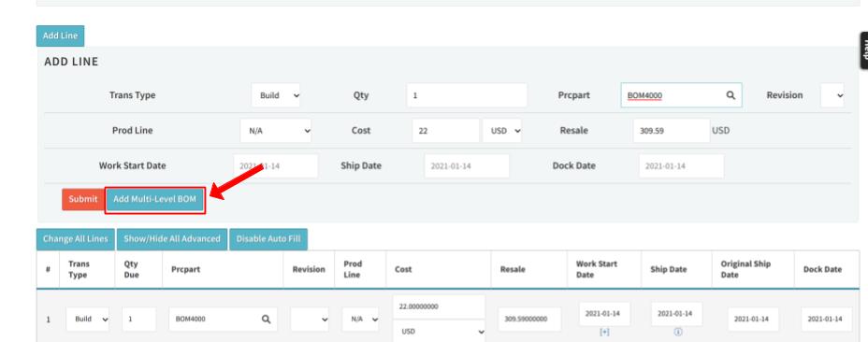Click Add Multi-Level BOM button
The height and width of the screenshot is (342, 868).
(155, 199)
